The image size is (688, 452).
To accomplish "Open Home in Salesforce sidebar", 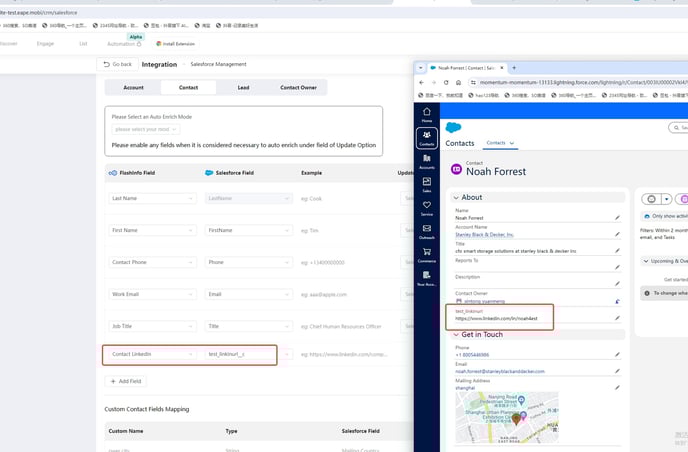I will (x=426, y=115).
